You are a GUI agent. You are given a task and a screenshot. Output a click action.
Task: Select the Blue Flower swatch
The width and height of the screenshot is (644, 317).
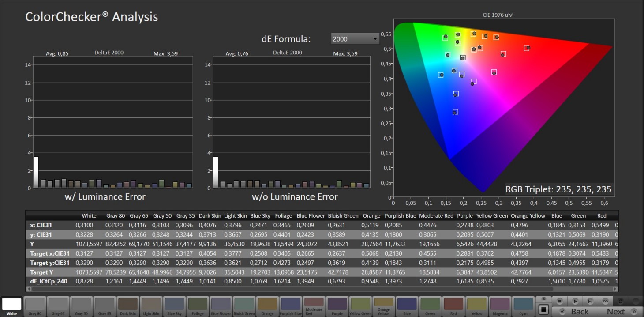coord(221,306)
